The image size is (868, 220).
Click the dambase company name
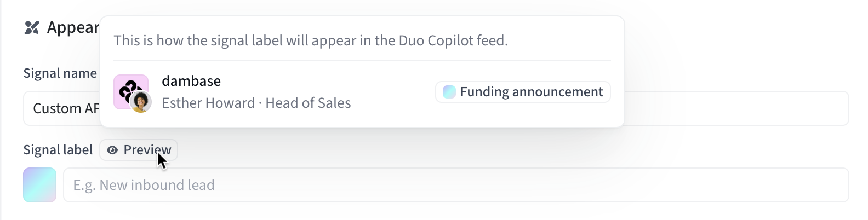[191, 81]
